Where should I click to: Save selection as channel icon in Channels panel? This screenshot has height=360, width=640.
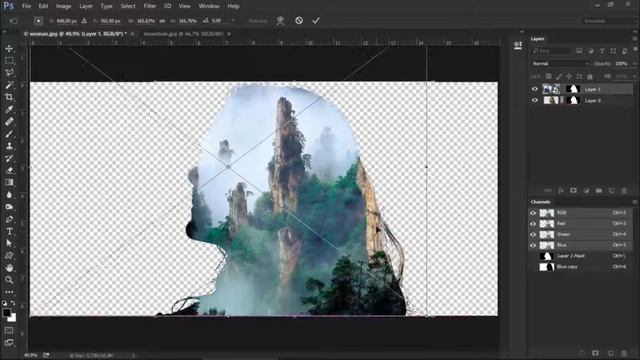[595, 353]
